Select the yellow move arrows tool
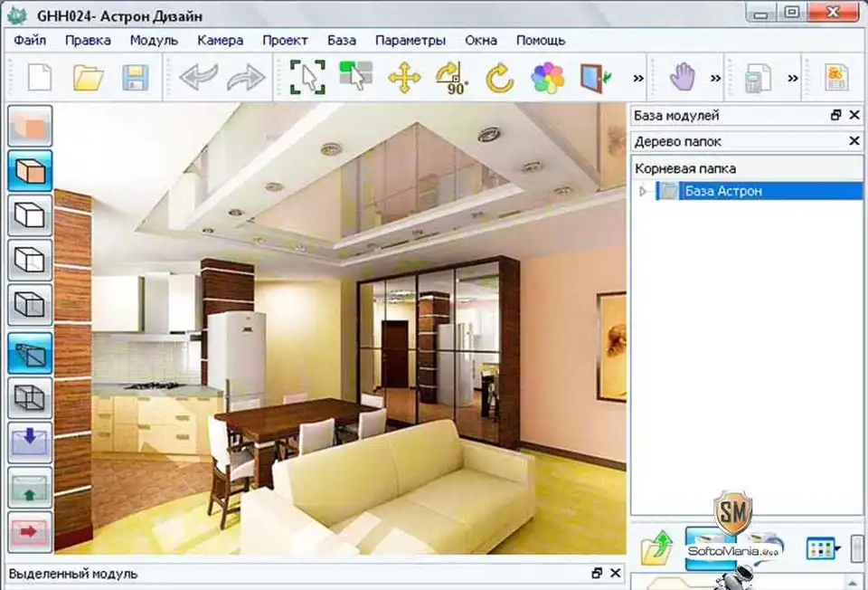868x590 pixels. coord(404,78)
